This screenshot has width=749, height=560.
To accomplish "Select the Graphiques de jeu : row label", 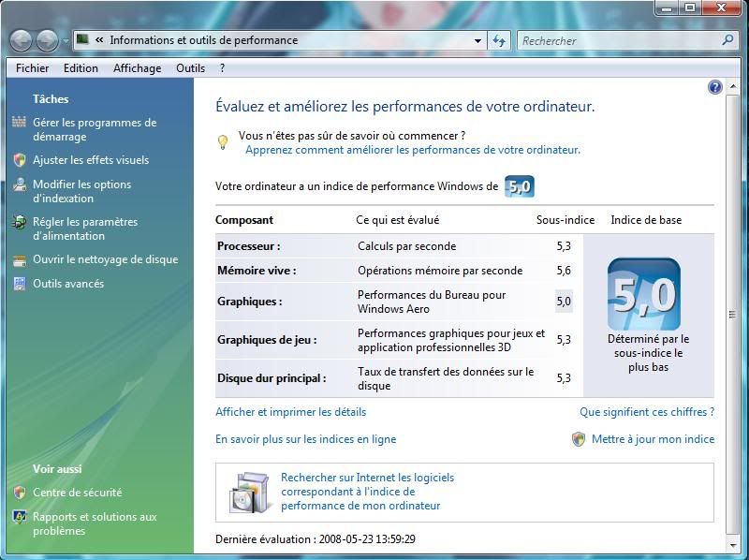I will point(267,340).
